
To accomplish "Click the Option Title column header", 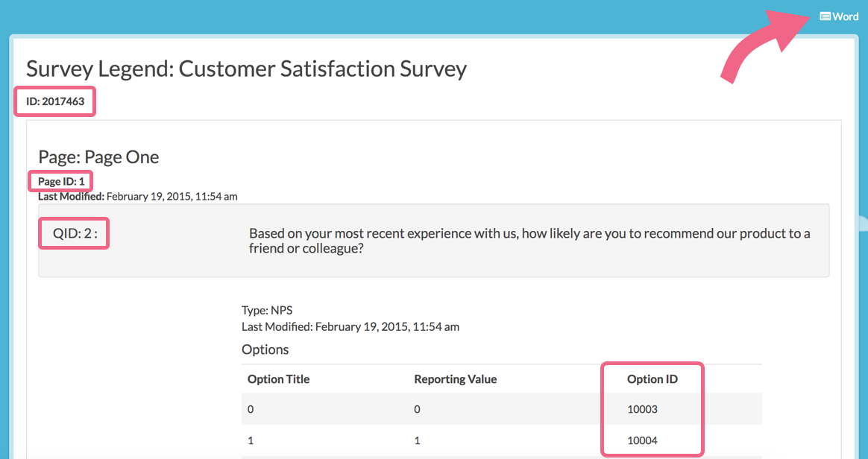I will (278, 379).
